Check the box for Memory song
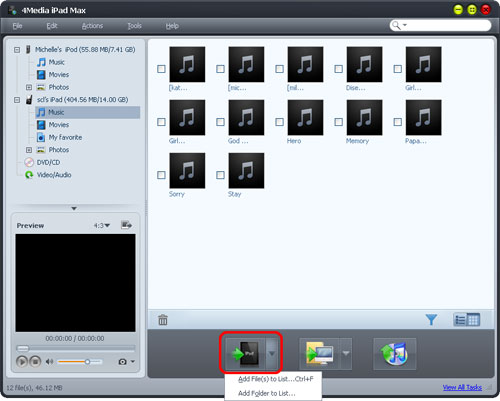Image resolution: width=500 pixels, height=401 pixels. click(339, 122)
